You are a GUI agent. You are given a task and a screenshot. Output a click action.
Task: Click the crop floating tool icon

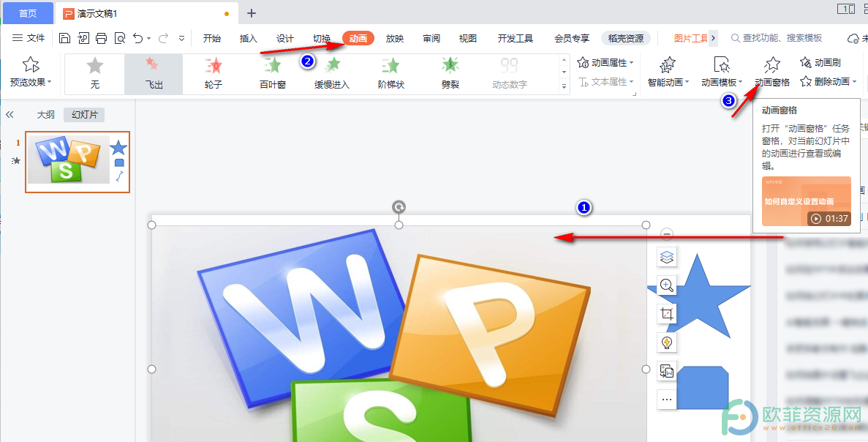click(667, 314)
